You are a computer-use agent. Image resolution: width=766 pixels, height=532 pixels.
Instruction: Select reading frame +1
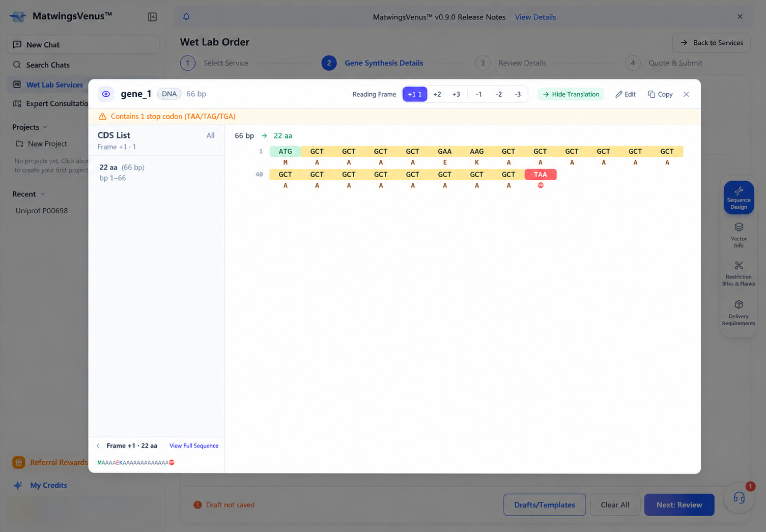(415, 94)
